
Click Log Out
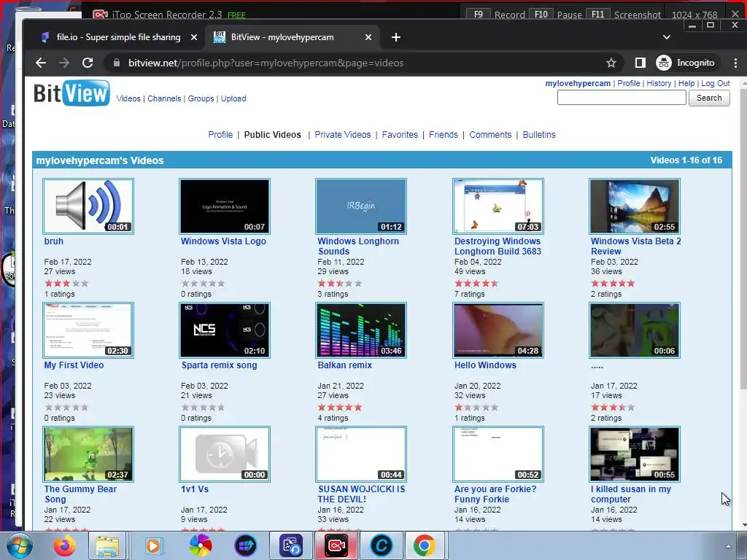716,83
